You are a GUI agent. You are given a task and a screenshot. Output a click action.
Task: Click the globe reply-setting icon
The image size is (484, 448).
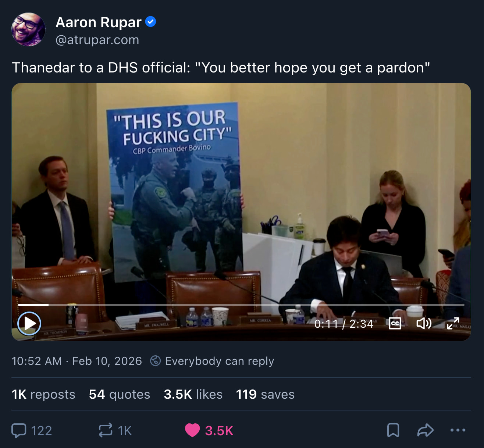pyautogui.click(x=156, y=361)
